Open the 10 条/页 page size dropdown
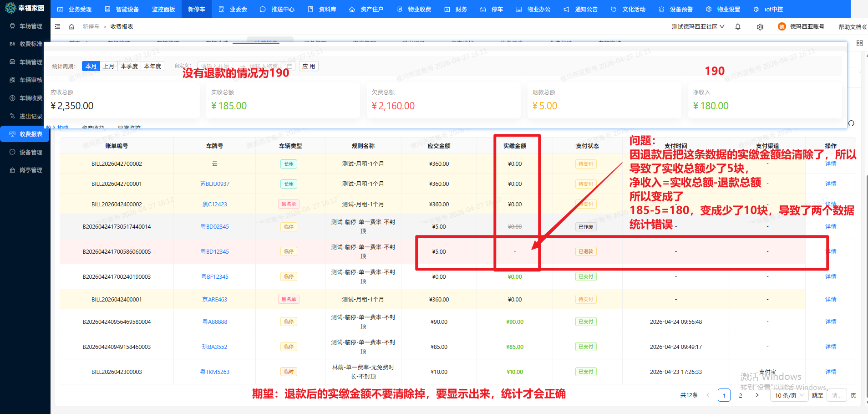The width and height of the screenshot is (868, 414). 789,395
